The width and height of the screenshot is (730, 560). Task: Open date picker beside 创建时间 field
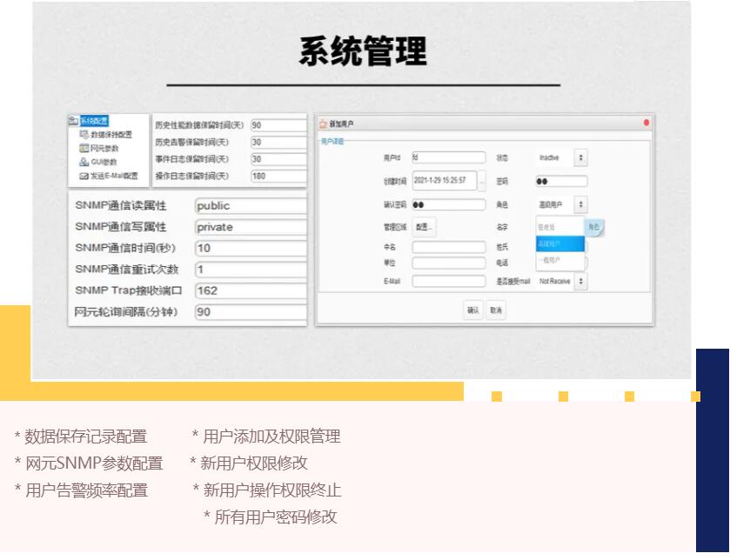click(482, 182)
